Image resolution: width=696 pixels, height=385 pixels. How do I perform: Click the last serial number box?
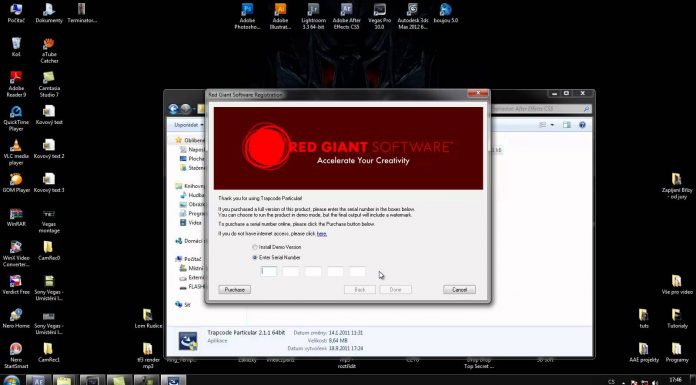pos(357,271)
